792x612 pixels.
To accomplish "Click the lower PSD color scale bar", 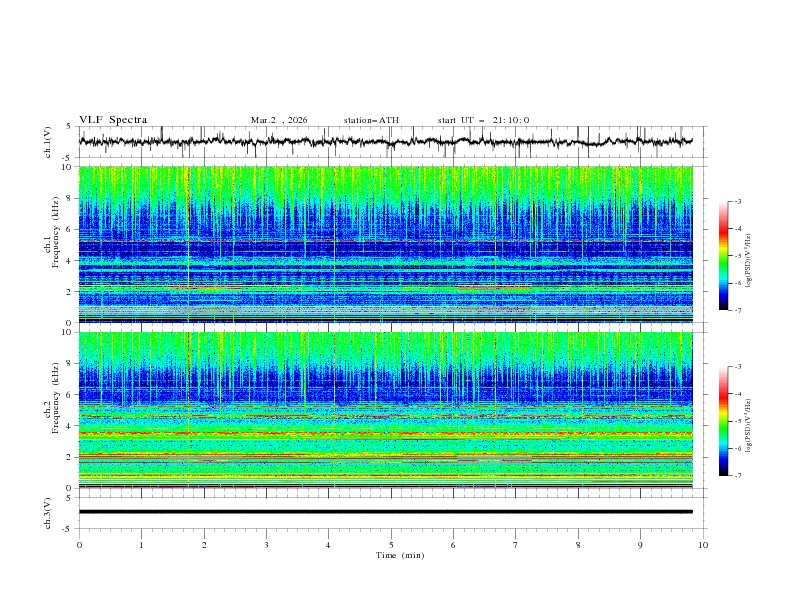I will coord(724,421).
